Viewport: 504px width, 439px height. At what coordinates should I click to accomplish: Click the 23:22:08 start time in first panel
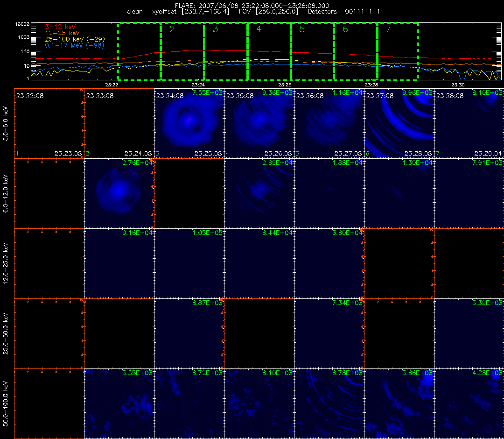[30, 96]
